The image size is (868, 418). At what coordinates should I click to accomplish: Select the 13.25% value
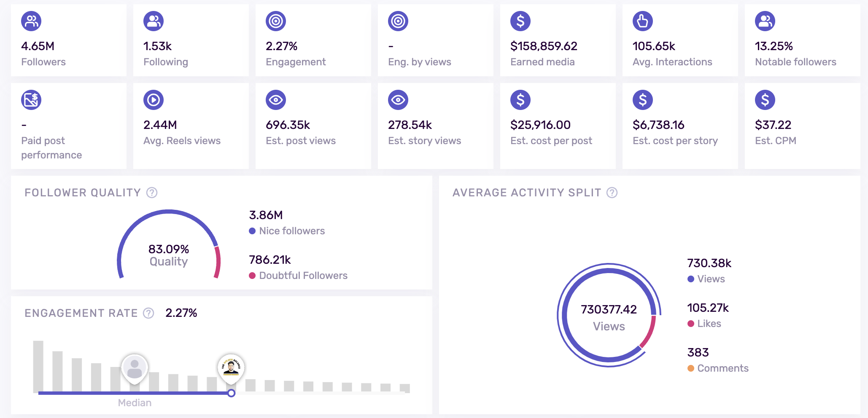774,46
